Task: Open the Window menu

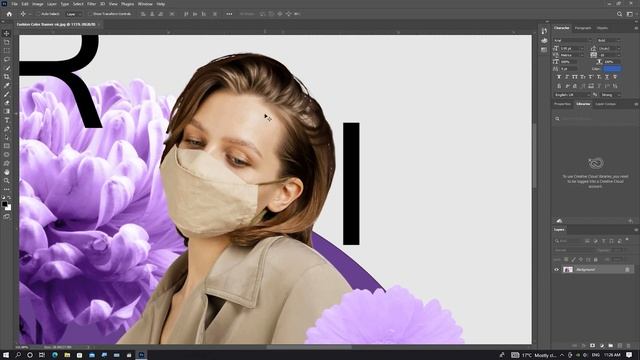Action: [145, 4]
